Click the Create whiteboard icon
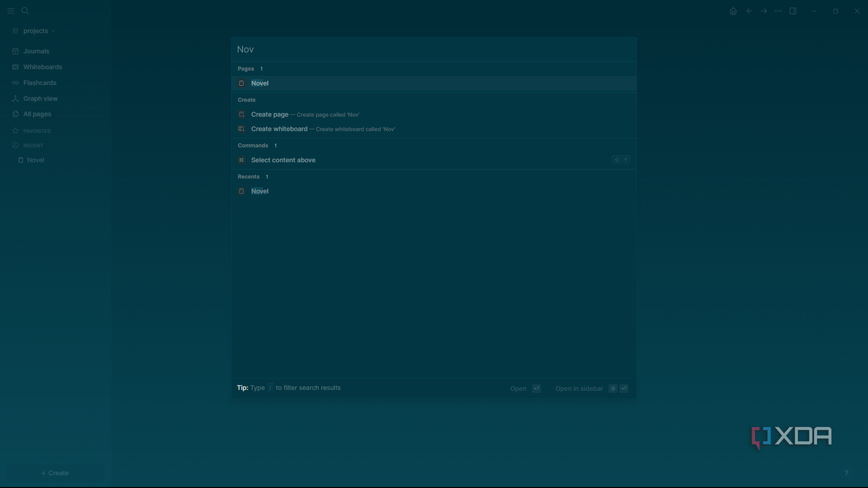Viewport: 868px width, 488px height. (241, 129)
